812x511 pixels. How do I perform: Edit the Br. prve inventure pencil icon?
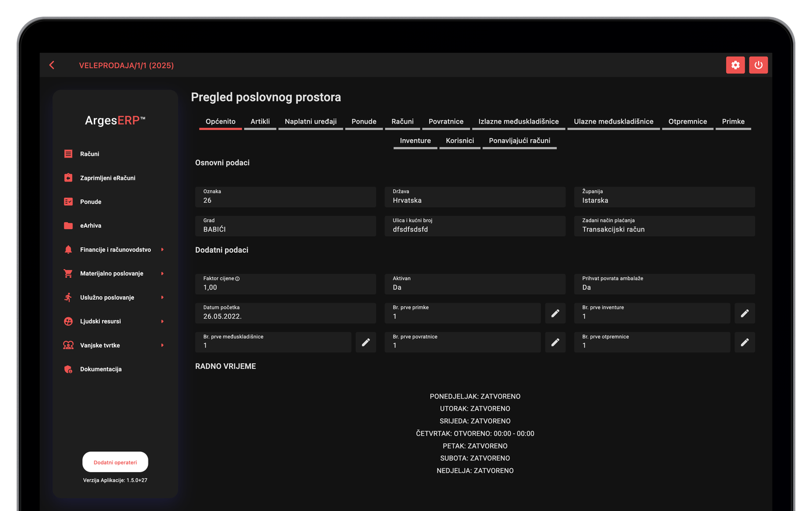click(745, 313)
